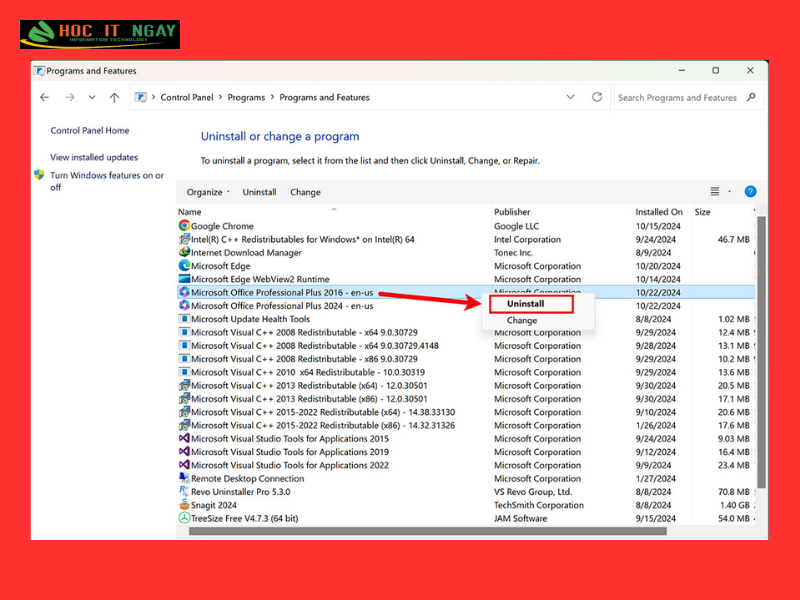
Task: Click the 1.40 GB size value
Action: (x=735, y=505)
